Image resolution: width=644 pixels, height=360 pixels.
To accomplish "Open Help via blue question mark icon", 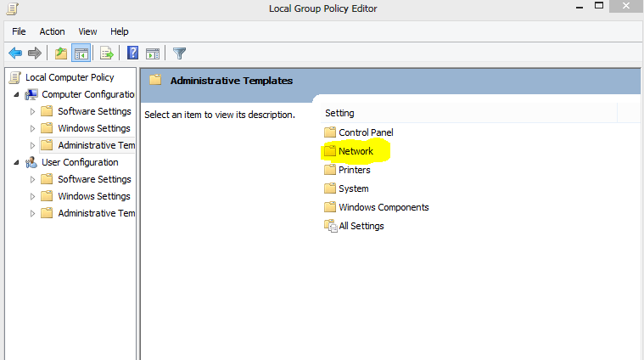I will tap(132, 53).
